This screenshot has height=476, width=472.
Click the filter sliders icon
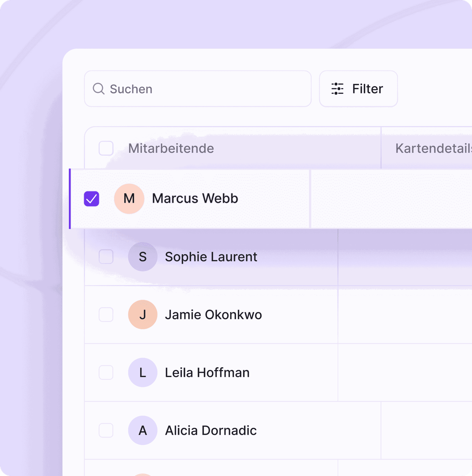point(337,89)
